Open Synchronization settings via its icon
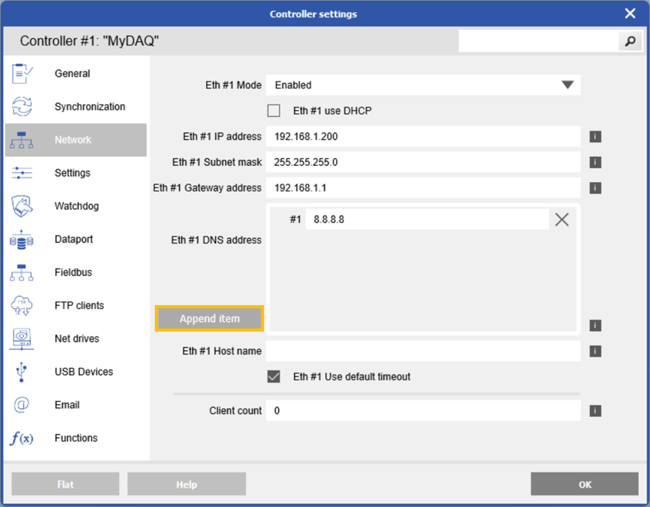 (x=22, y=107)
